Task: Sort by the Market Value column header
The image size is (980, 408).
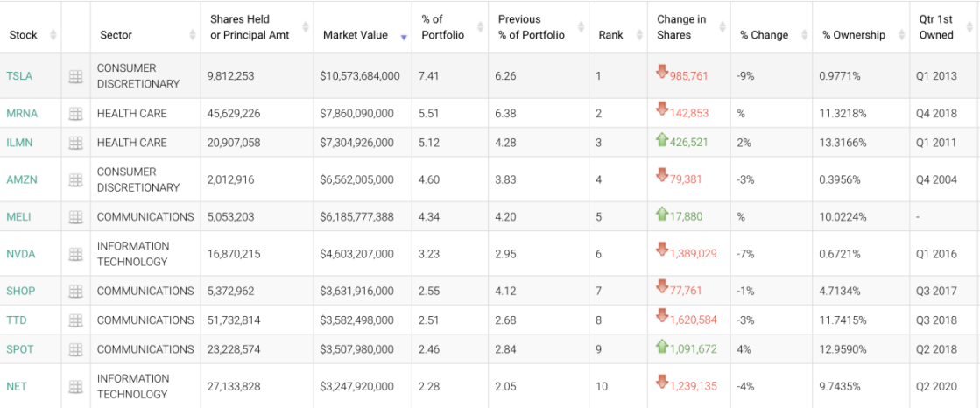Action: [355, 35]
